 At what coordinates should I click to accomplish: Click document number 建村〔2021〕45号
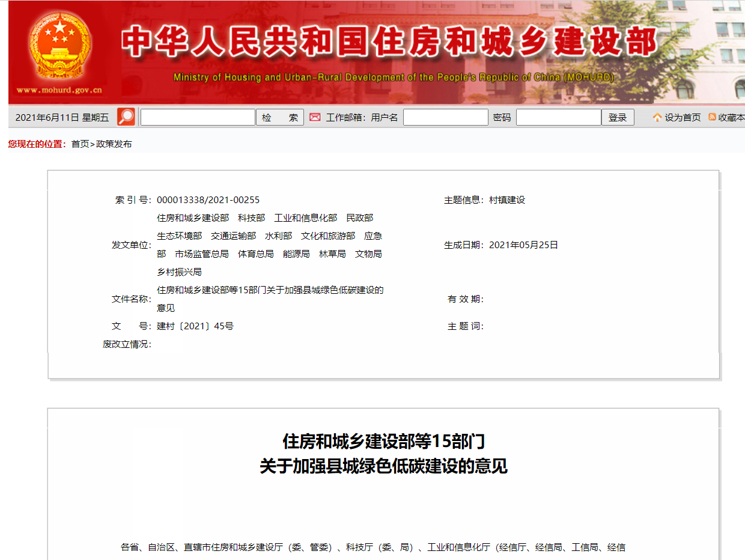pos(195,326)
